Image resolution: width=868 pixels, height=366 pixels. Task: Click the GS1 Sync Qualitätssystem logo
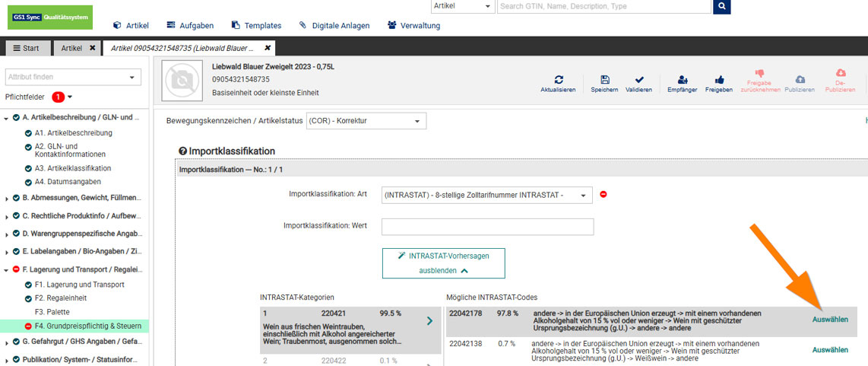coord(50,18)
